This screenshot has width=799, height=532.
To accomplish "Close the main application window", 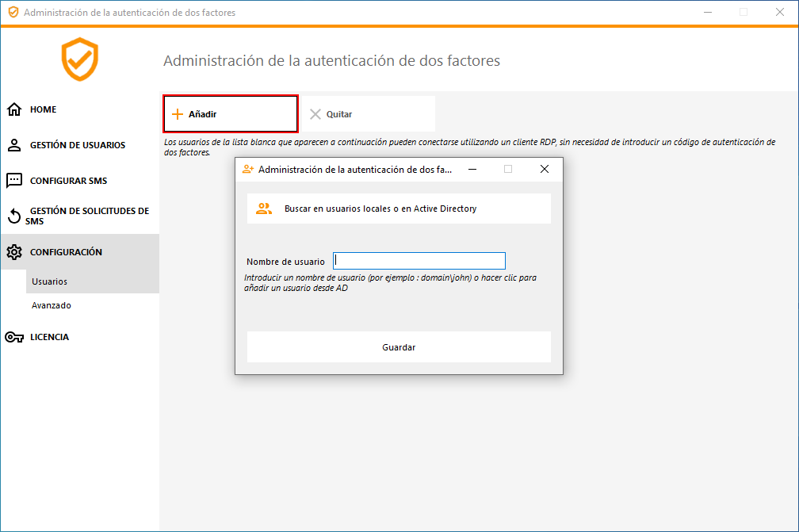I will 780,13.
